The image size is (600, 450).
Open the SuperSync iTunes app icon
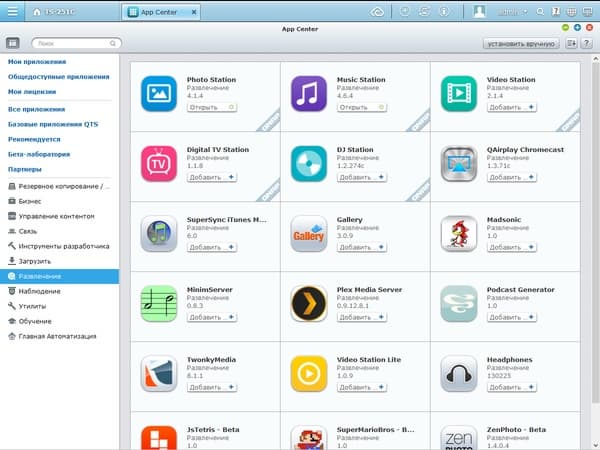159,233
